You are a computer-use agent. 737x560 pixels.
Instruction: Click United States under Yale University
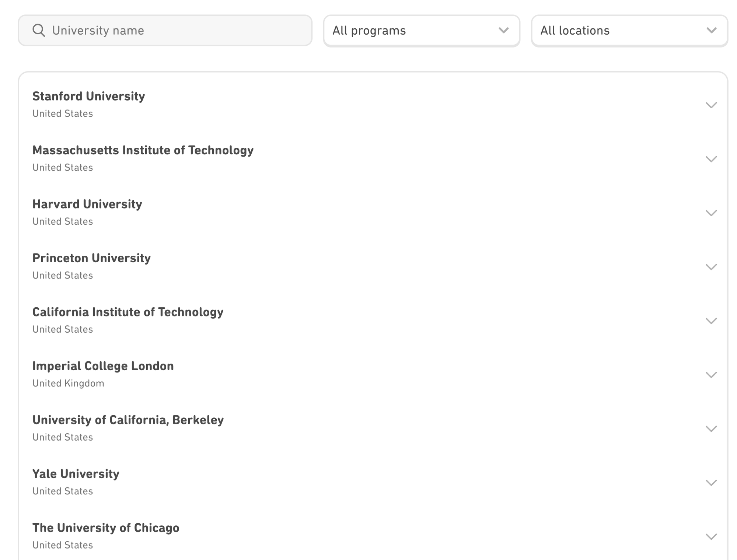63,491
